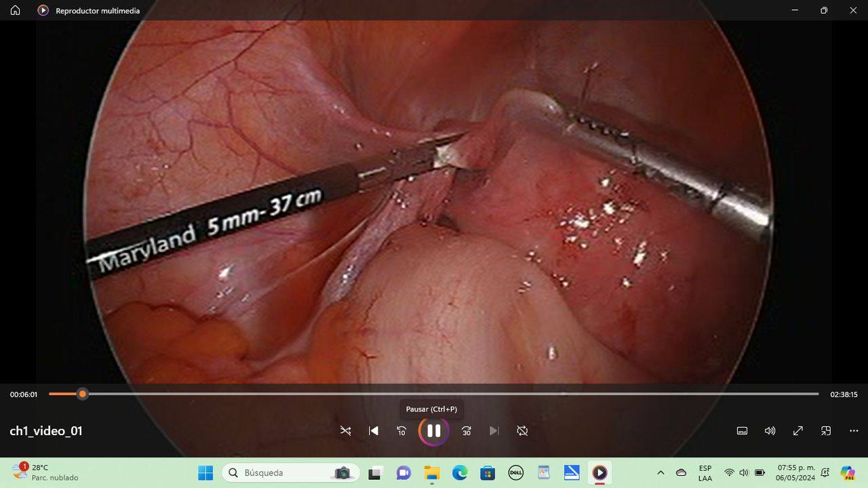The image size is (868, 488).
Task: Go to the previous track
Action: [374, 431]
